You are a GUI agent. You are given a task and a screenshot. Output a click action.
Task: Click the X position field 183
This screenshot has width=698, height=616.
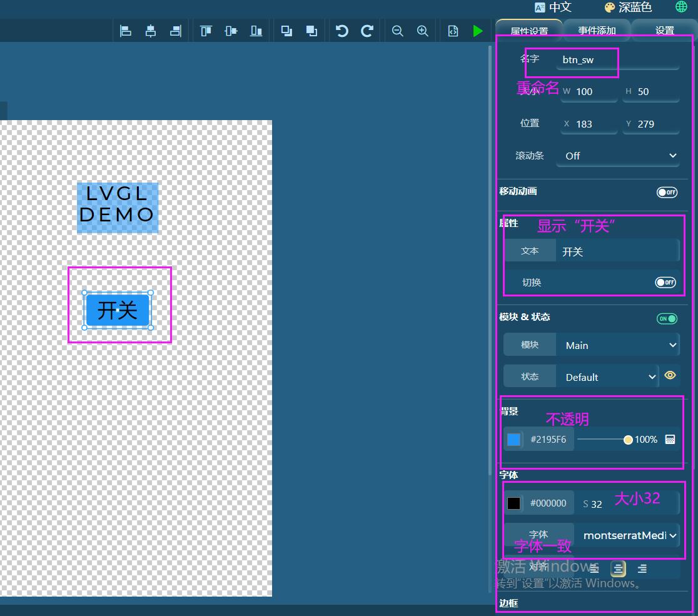click(x=589, y=124)
